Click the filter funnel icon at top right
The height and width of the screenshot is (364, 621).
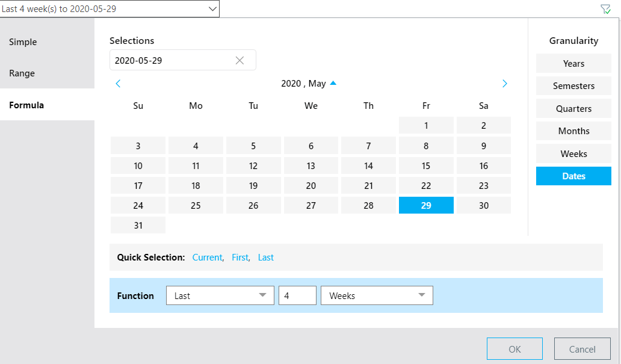pos(605,9)
